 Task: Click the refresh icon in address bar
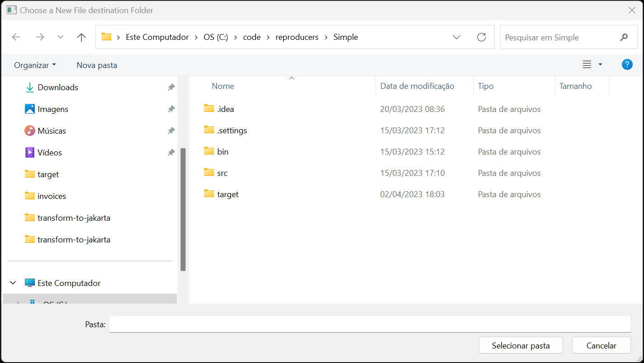point(481,37)
